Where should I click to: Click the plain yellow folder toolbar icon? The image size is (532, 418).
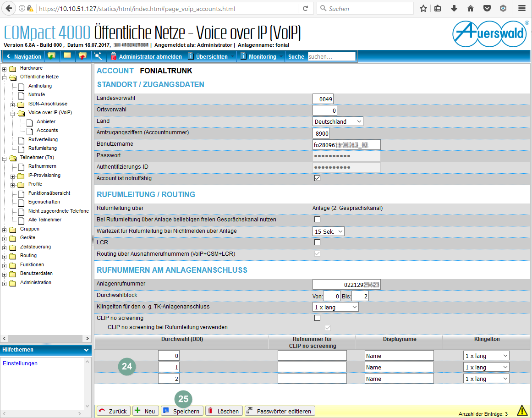point(67,56)
